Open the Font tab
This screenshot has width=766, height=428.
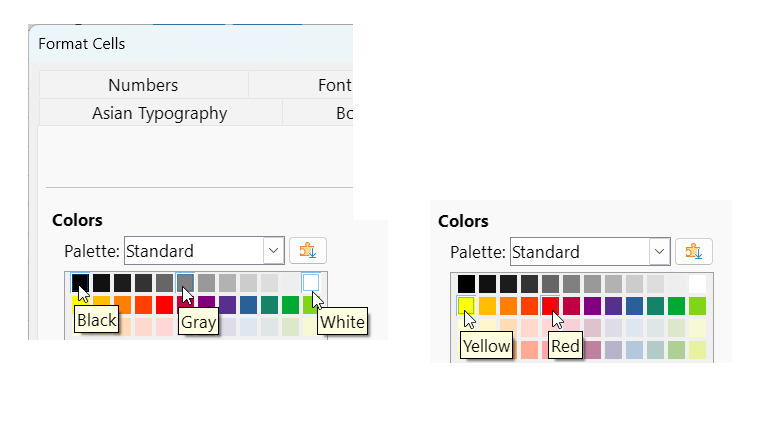point(333,85)
